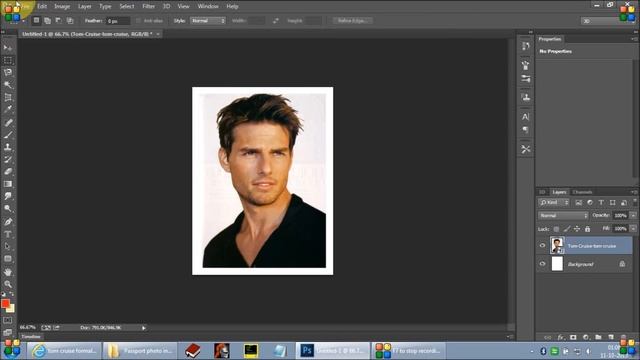Screen dimensions: 640x360
Task: Switch to the Channels tab
Action: point(582,192)
